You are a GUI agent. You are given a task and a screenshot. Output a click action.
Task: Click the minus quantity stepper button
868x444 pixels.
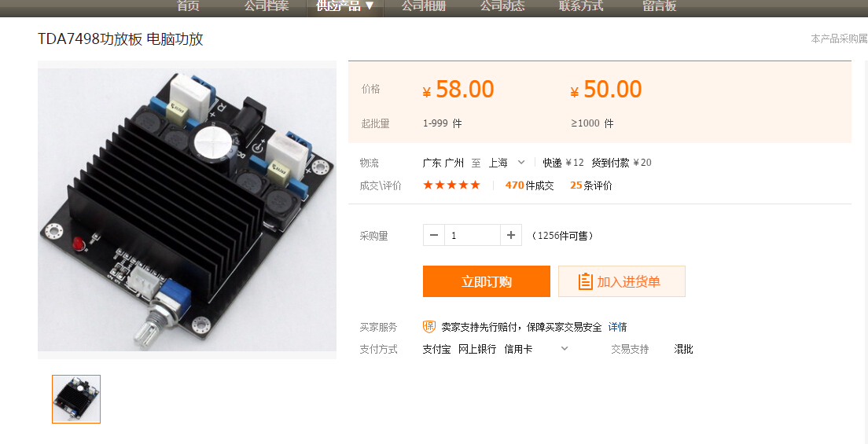tap(434, 235)
